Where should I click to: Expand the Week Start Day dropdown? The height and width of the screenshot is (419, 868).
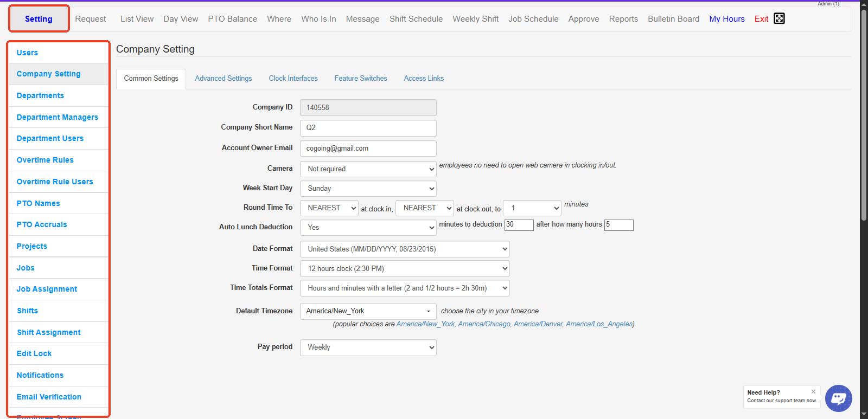click(368, 189)
